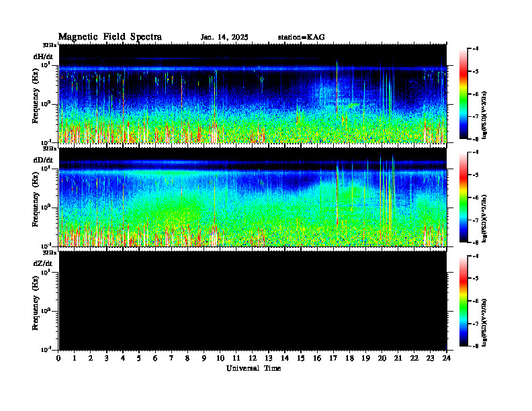Click the date 'Jan. 14, 2025'

(224, 38)
